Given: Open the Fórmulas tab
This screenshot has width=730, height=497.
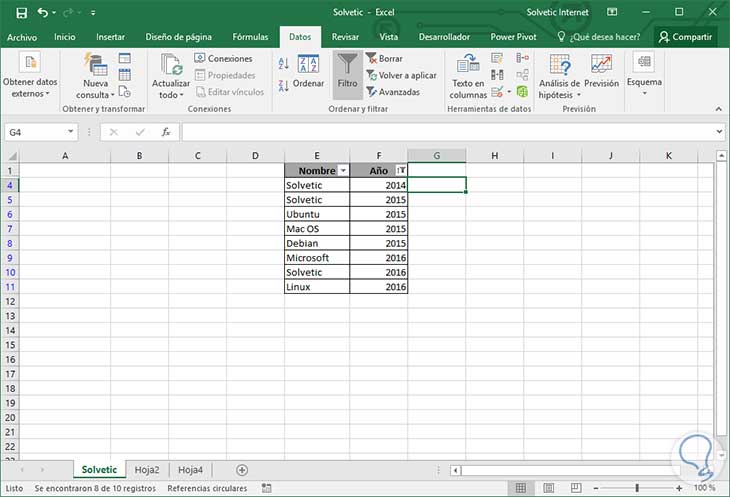Looking at the screenshot, I should click(x=250, y=37).
